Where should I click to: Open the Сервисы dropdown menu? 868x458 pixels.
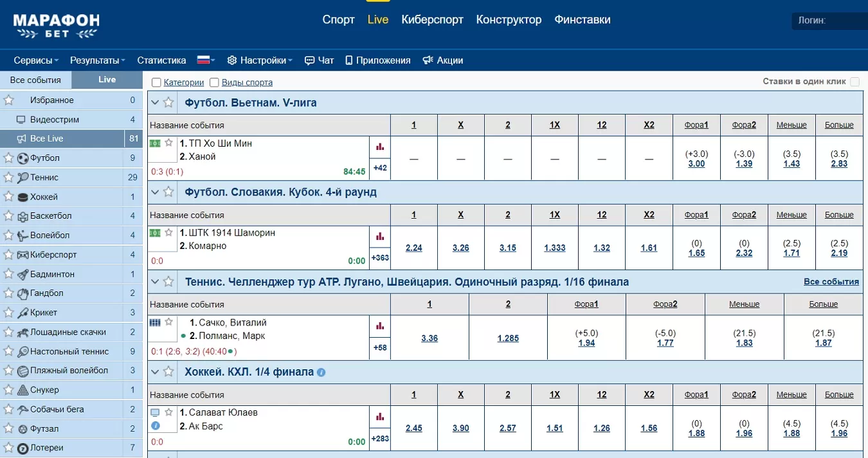[36, 60]
